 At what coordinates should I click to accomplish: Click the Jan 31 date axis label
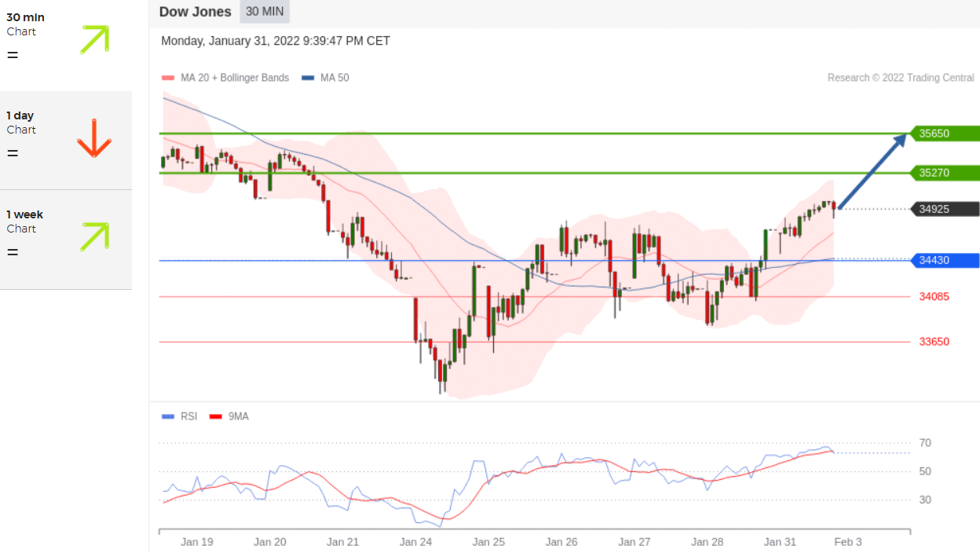pos(781,542)
